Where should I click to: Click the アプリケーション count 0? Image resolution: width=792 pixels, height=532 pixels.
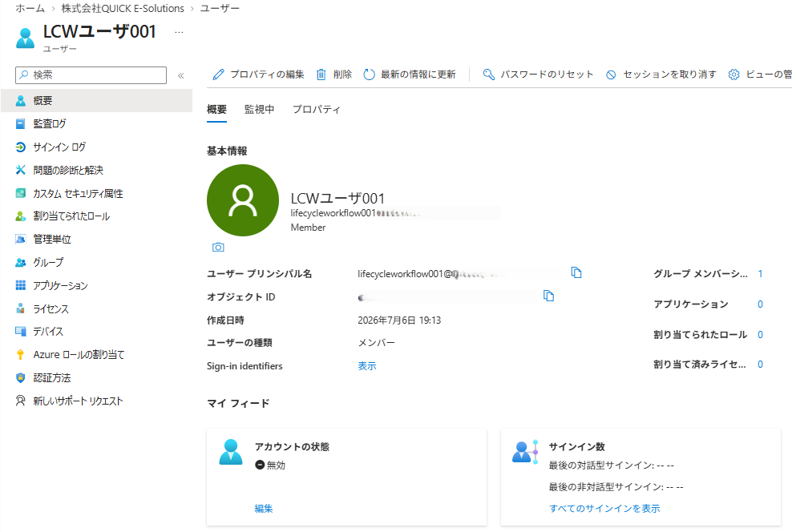pyautogui.click(x=760, y=304)
